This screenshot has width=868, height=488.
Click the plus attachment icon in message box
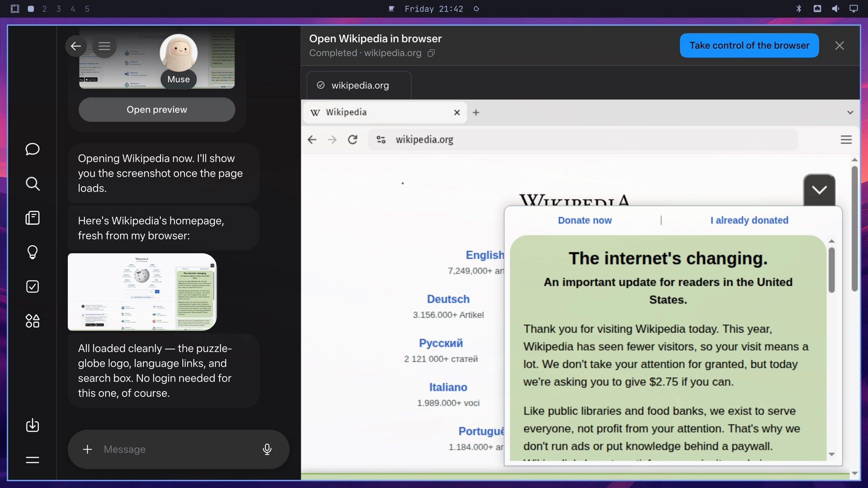88,449
